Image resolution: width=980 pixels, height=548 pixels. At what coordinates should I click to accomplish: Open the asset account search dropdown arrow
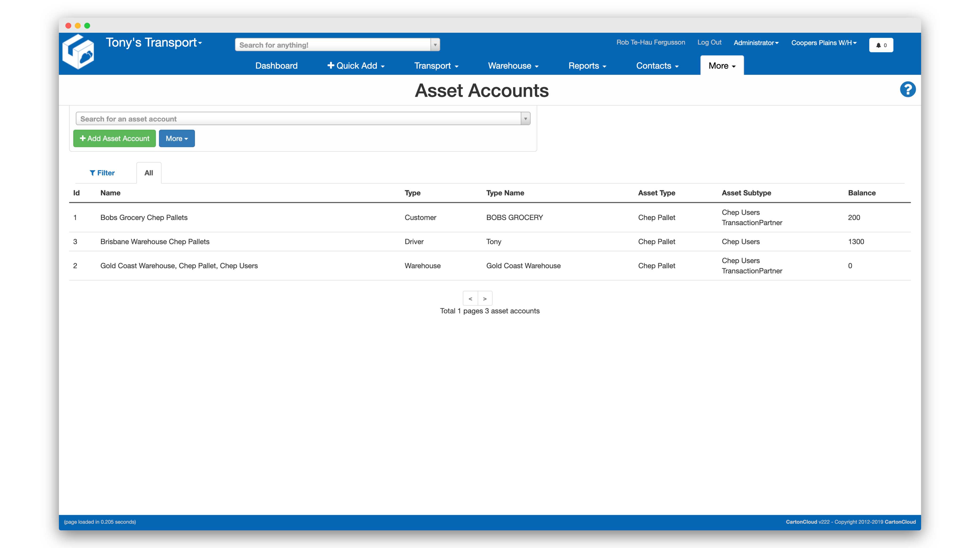point(525,119)
